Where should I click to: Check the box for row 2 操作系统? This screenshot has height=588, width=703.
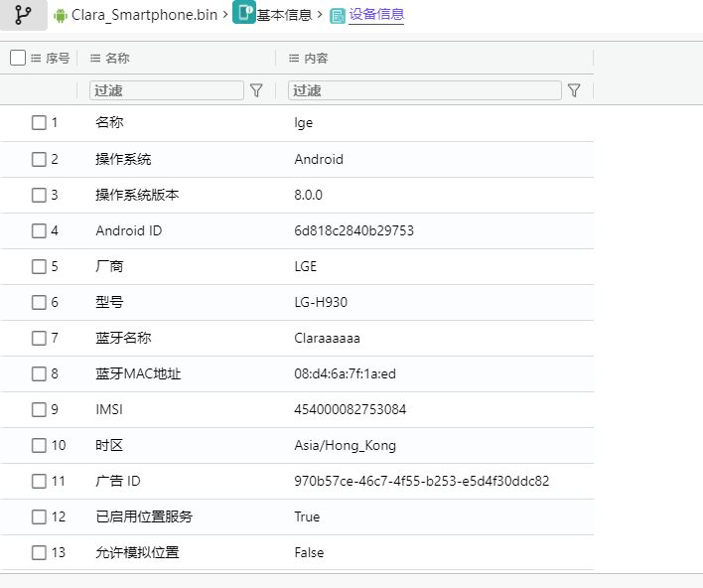pos(39,159)
